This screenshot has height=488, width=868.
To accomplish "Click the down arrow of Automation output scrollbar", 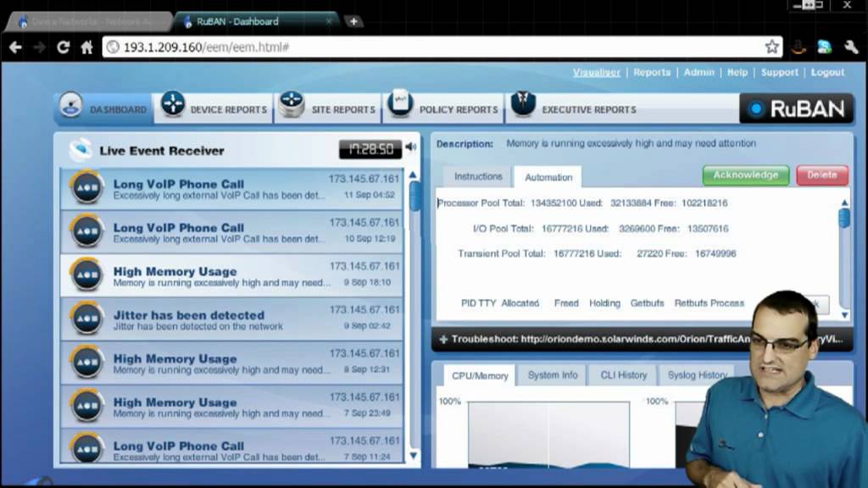I will tap(844, 315).
